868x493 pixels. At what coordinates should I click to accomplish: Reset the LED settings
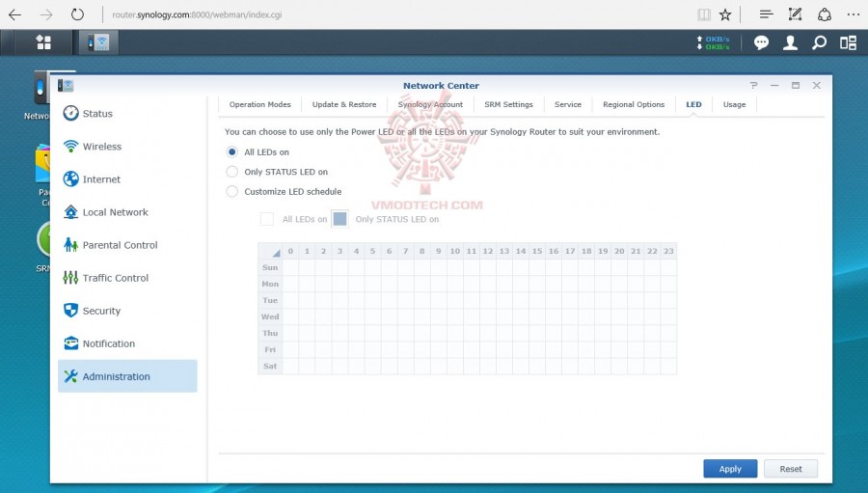point(791,469)
